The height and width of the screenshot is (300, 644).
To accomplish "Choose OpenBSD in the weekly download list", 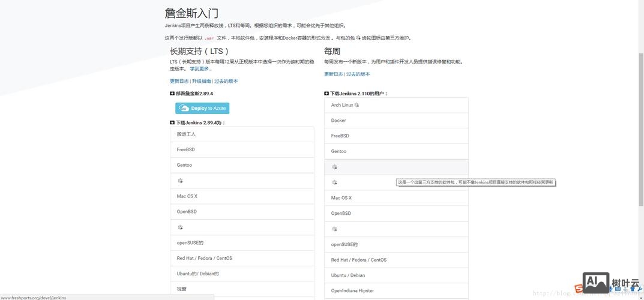I will click(x=396, y=214).
